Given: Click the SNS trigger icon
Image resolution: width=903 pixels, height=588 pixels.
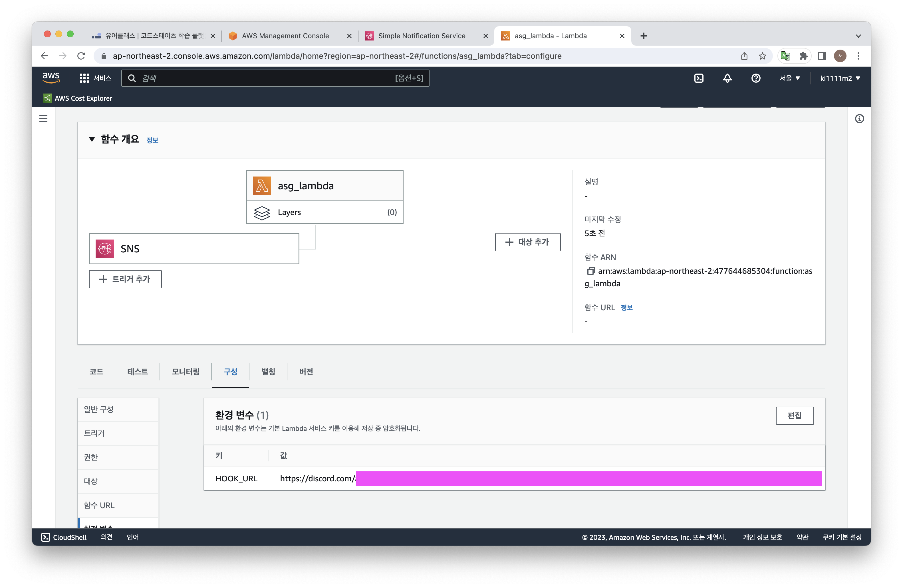Looking at the screenshot, I should pos(104,249).
